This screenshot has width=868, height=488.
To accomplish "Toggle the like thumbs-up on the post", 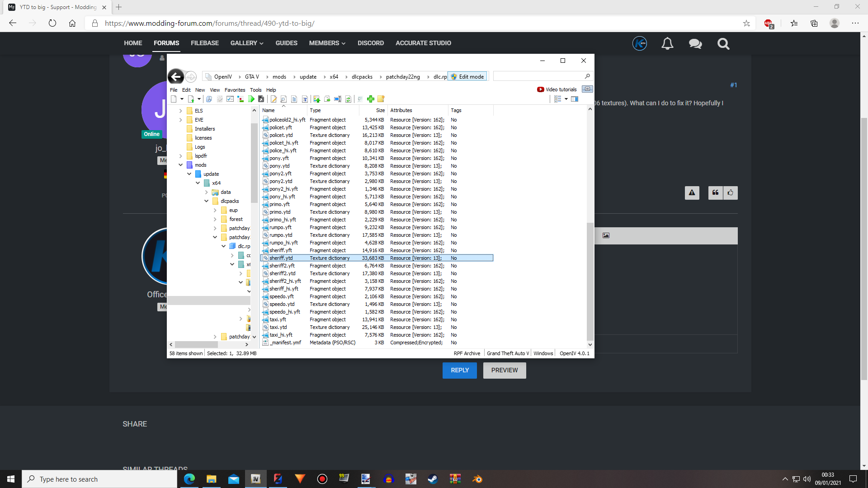I will coord(731,193).
